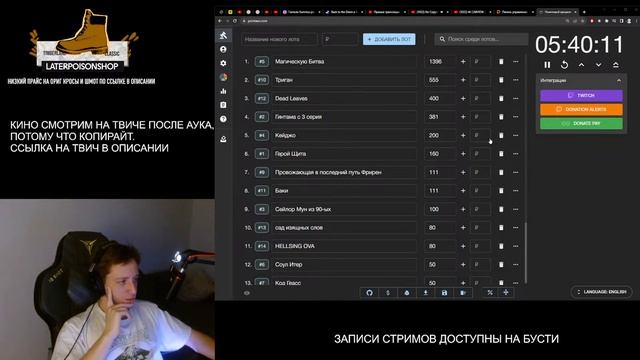Click the bottom sidebar icon below the help icon

223,139
